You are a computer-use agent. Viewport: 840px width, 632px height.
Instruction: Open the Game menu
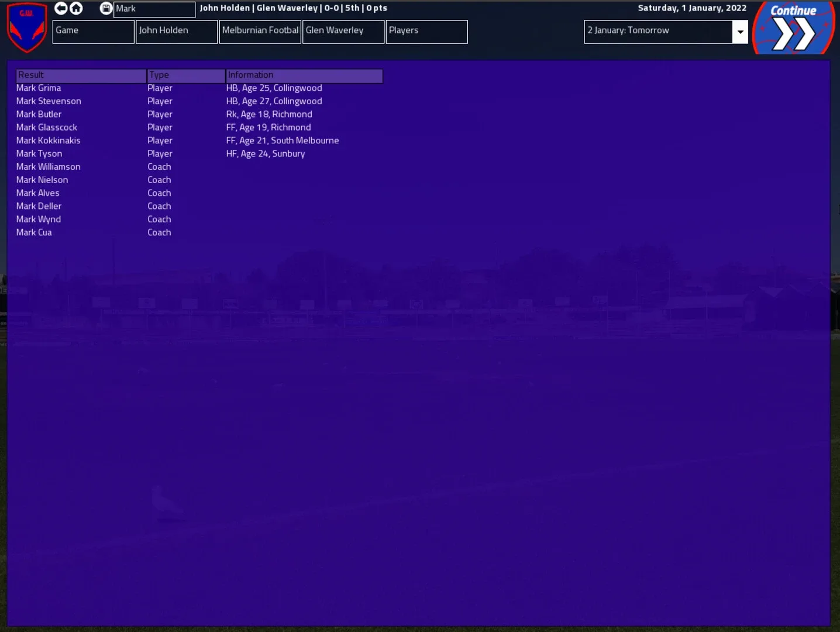click(93, 32)
